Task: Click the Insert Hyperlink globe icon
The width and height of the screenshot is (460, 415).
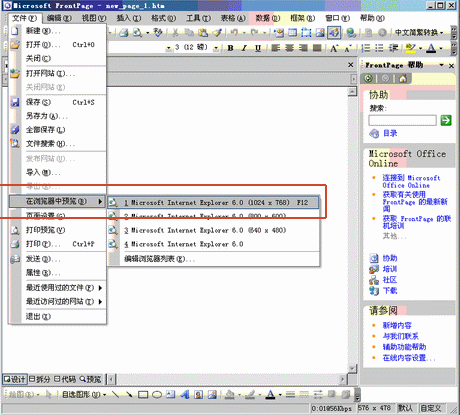Action: (x=351, y=32)
